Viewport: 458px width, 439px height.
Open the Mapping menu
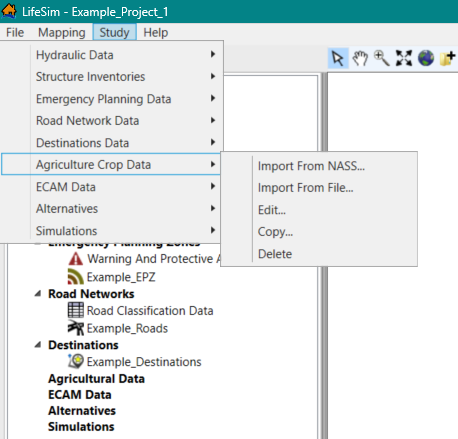pos(62,32)
